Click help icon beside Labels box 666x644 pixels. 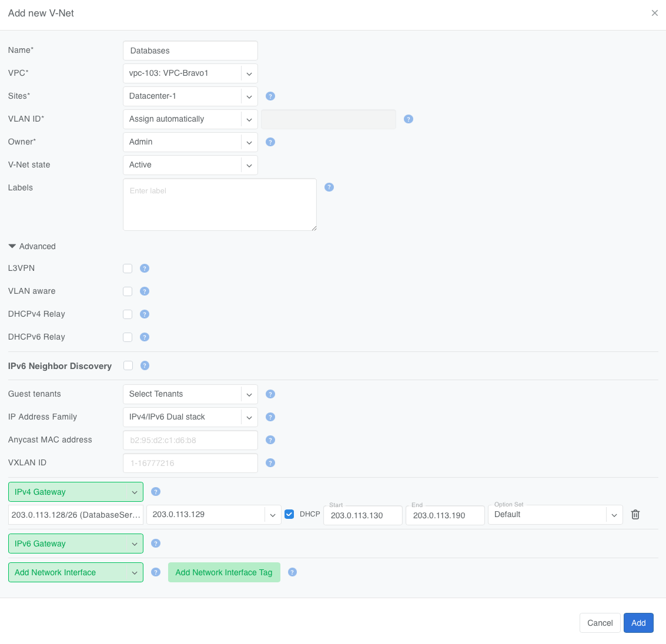click(x=329, y=187)
